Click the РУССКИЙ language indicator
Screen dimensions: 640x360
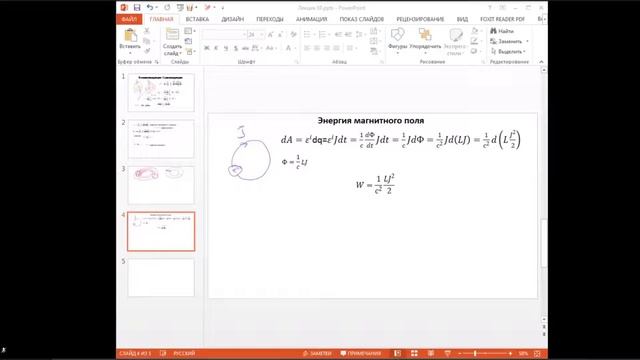pyautogui.click(x=184, y=353)
